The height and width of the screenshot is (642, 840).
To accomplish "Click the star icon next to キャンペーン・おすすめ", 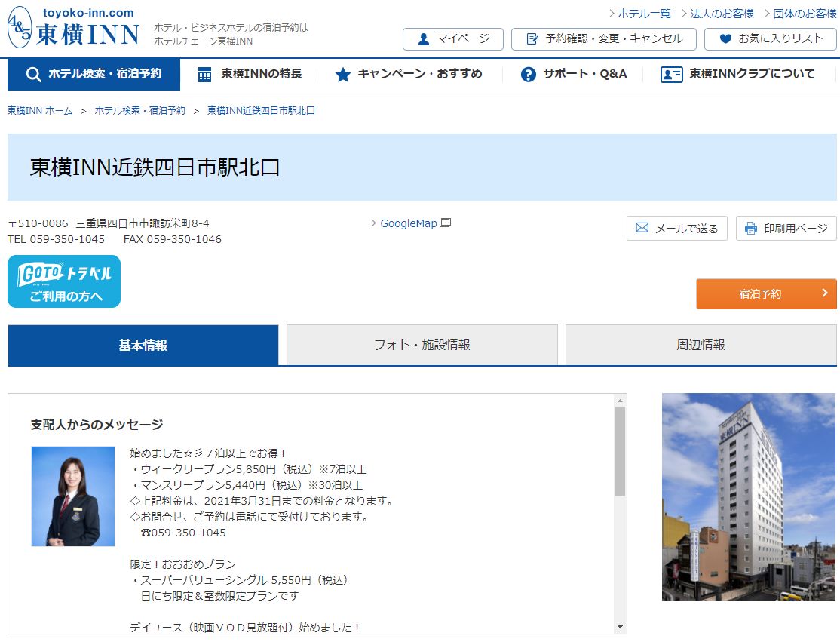I will pyautogui.click(x=342, y=75).
